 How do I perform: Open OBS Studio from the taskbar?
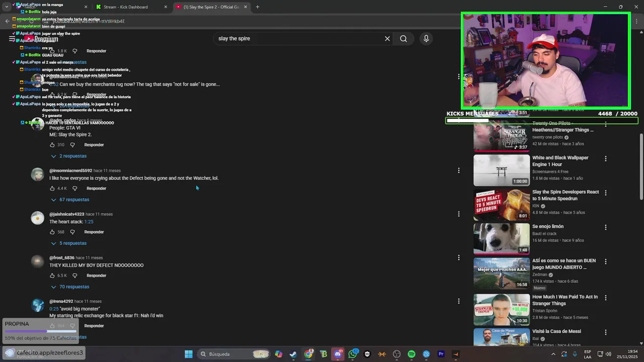click(x=397, y=354)
